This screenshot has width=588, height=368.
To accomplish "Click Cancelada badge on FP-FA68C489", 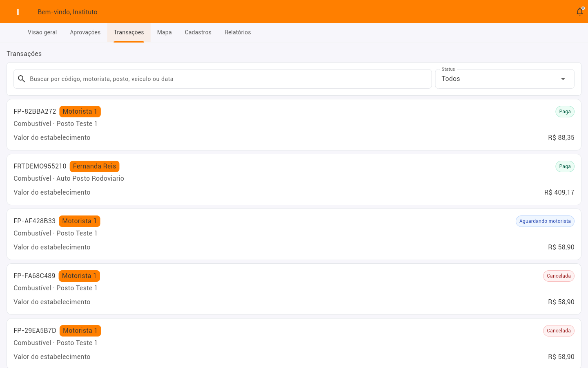I will click(x=559, y=276).
